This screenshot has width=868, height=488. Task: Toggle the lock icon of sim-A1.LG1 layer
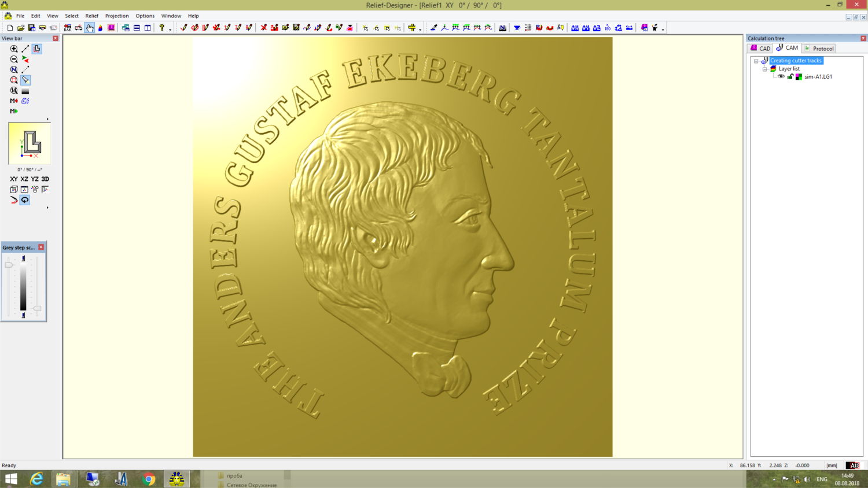coord(790,76)
